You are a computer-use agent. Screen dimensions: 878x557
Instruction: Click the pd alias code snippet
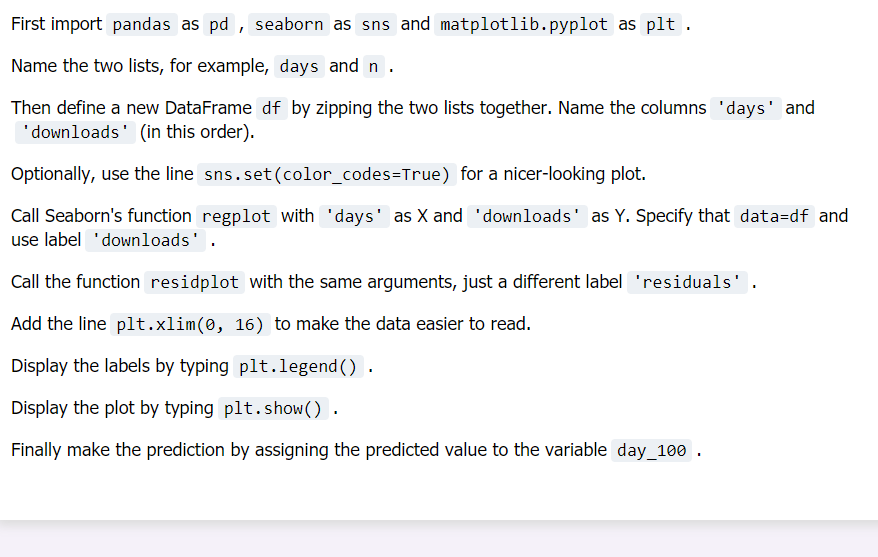tap(219, 25)
